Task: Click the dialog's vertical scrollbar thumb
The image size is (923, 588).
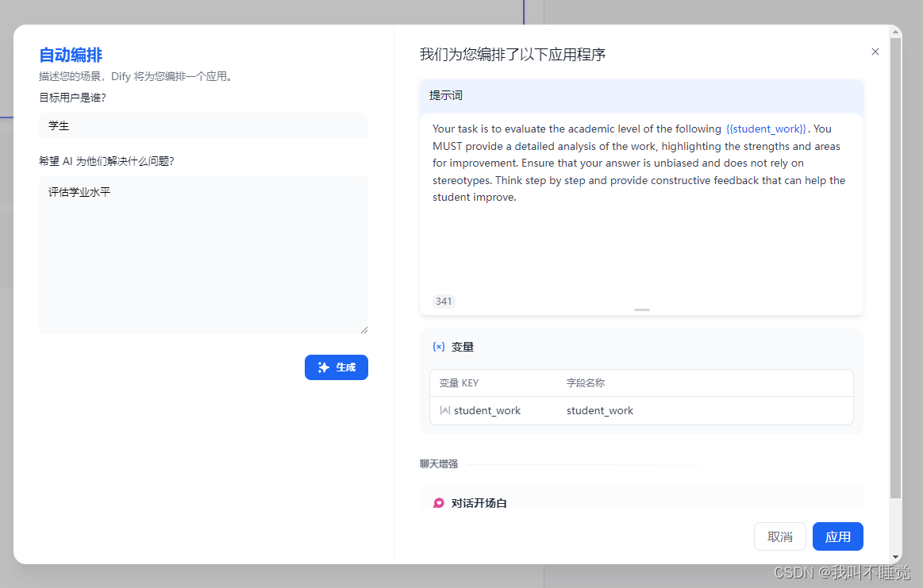Action: click(896, 262)
